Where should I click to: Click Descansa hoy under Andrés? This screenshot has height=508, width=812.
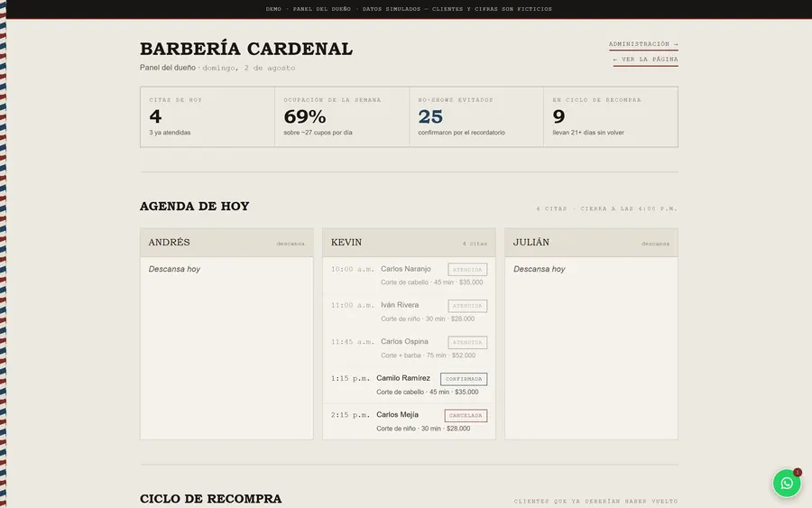click(x=174, y=269)
